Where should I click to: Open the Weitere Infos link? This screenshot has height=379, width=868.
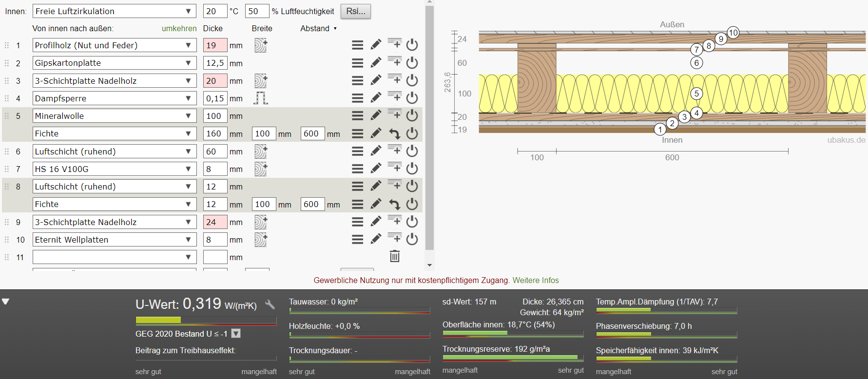(535, 281)
